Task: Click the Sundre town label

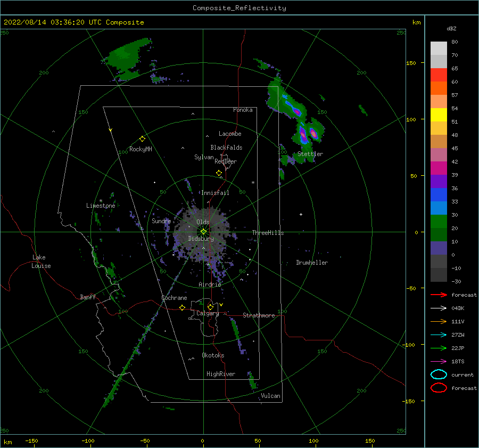Action: 161,221
